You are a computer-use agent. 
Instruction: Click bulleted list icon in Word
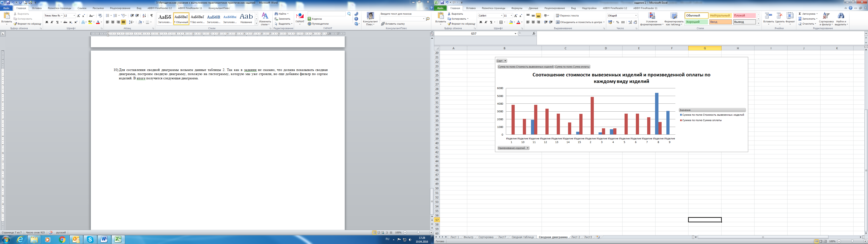click(108, 16)
